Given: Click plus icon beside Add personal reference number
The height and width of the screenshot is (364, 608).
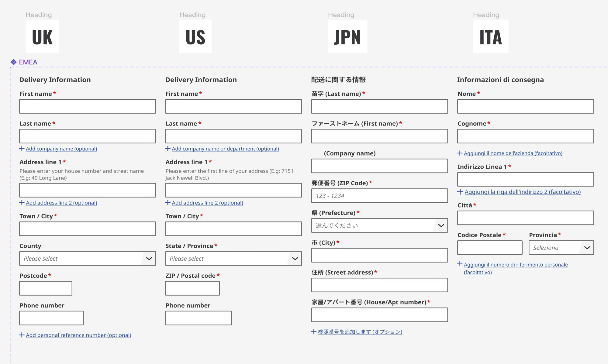Looking at the screenshot, I should (x=22, y=335).
